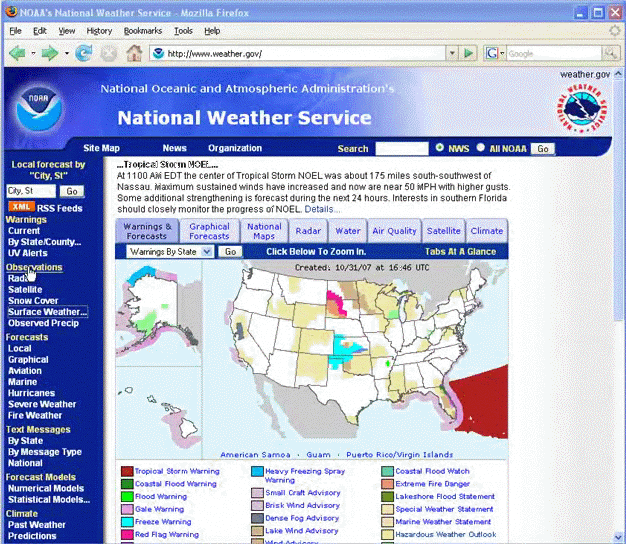The width and height of the screenshot is (626, 544).
Task: Open the Forward button history dropdown arrow
Action: click(x=67, y=53)
